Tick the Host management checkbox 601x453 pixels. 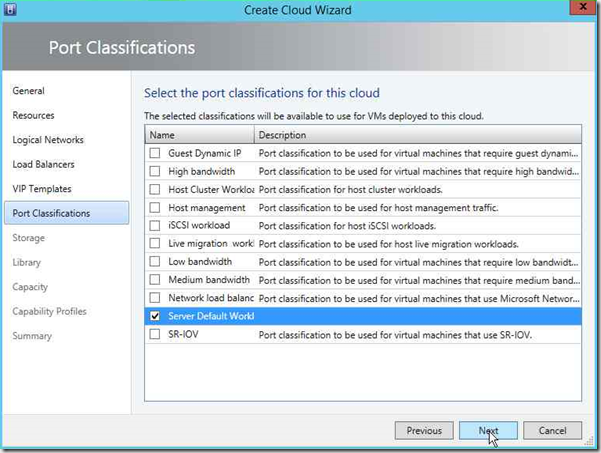point(155,208)
